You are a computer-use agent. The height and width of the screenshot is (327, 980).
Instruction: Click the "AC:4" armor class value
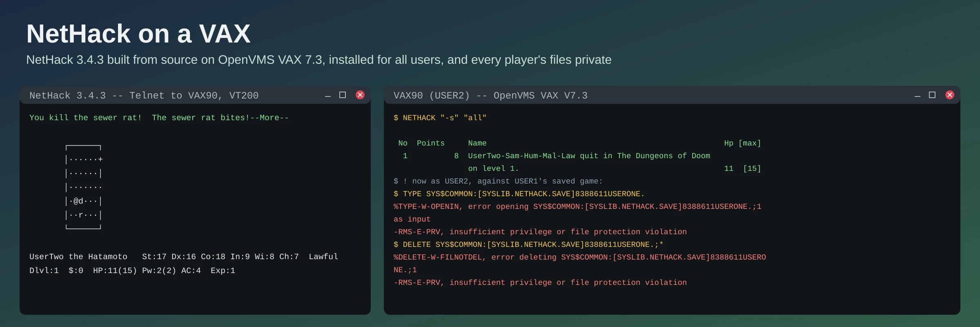click(191, 271)
